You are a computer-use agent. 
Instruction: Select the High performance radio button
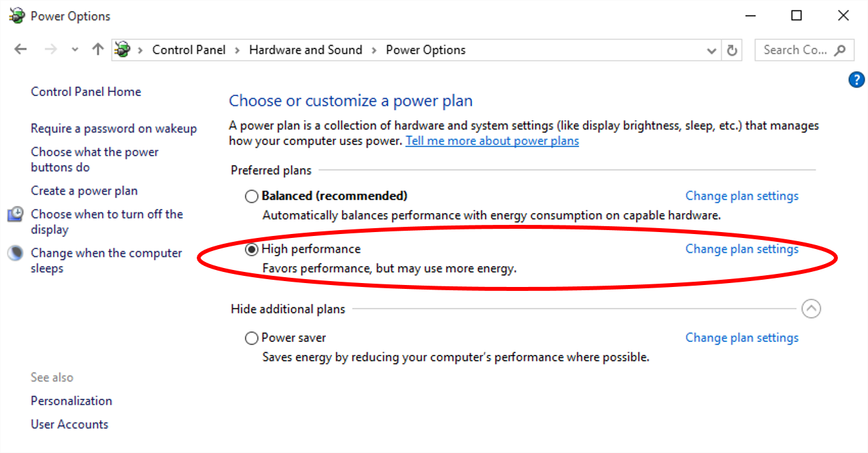(x=252, y=249)
